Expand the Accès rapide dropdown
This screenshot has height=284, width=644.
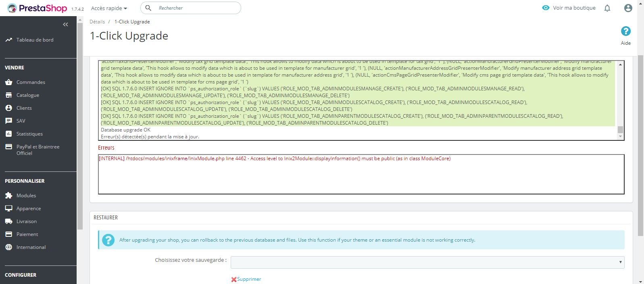pyautogui.click(x=109, y=8)
